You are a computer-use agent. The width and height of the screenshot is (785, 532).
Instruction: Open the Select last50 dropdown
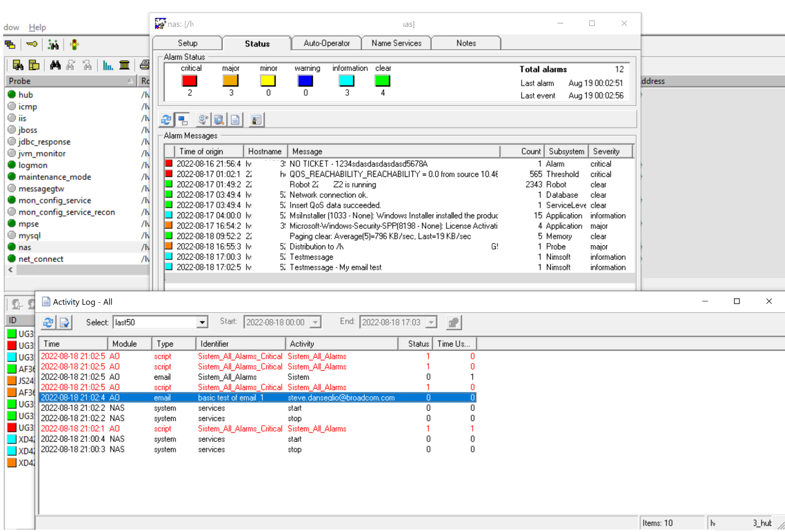tap(202, 322)
